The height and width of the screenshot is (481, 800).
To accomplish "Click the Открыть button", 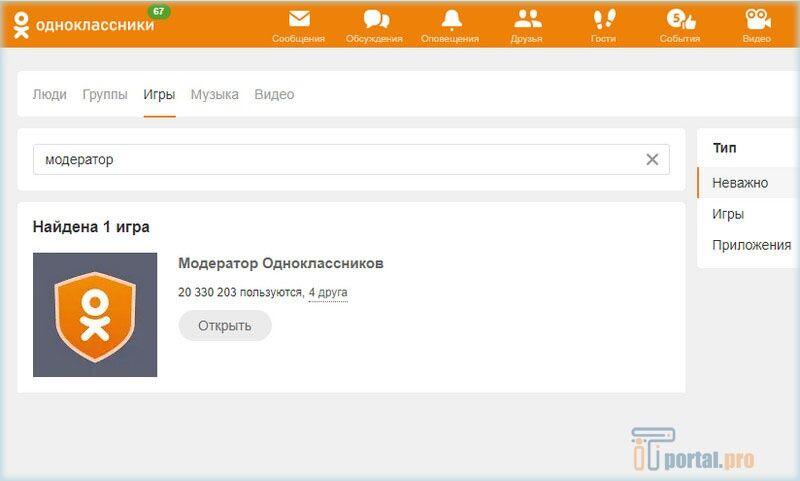I will click(224, 325).
